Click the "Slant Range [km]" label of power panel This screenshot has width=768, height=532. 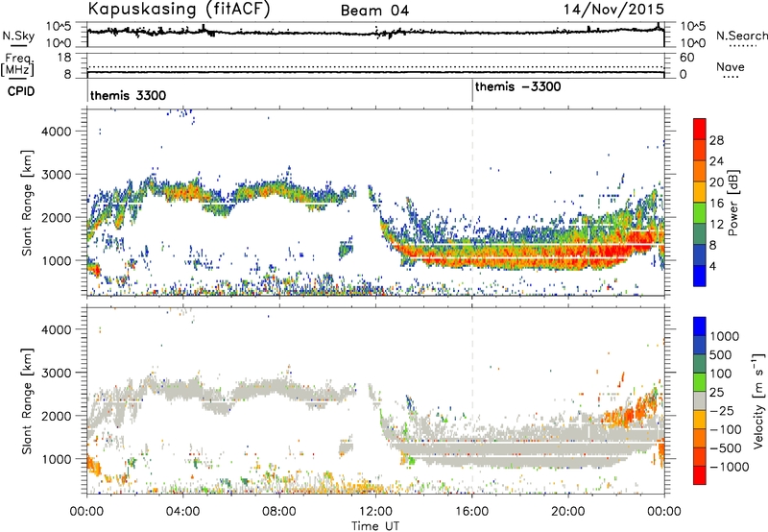[x=27, y=203]
